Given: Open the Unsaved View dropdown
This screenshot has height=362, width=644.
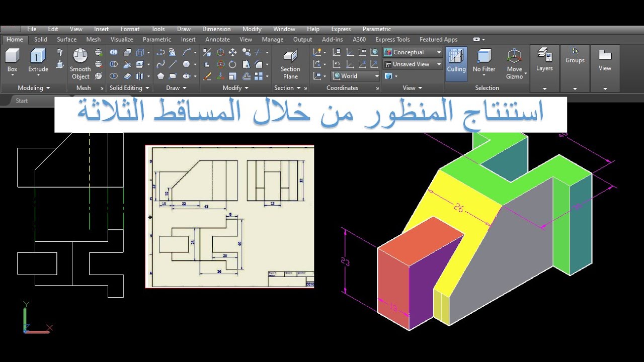Looking at the screenshot, I should click(413, 64).
